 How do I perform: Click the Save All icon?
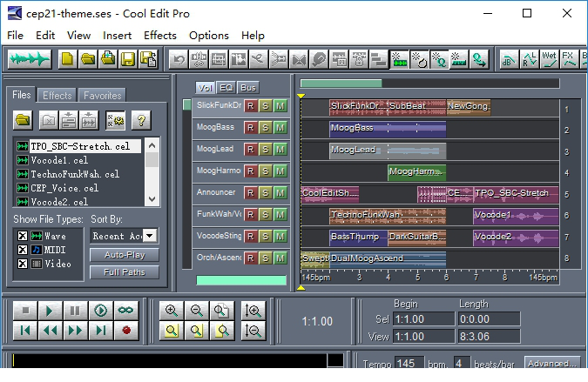[x=148, y=59]
